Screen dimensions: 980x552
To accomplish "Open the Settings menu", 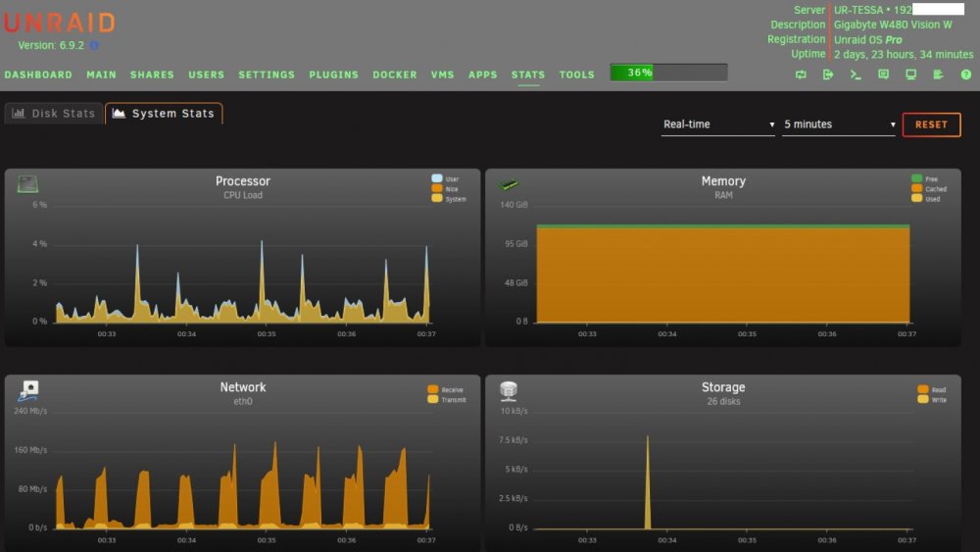I will coord(267,75).
